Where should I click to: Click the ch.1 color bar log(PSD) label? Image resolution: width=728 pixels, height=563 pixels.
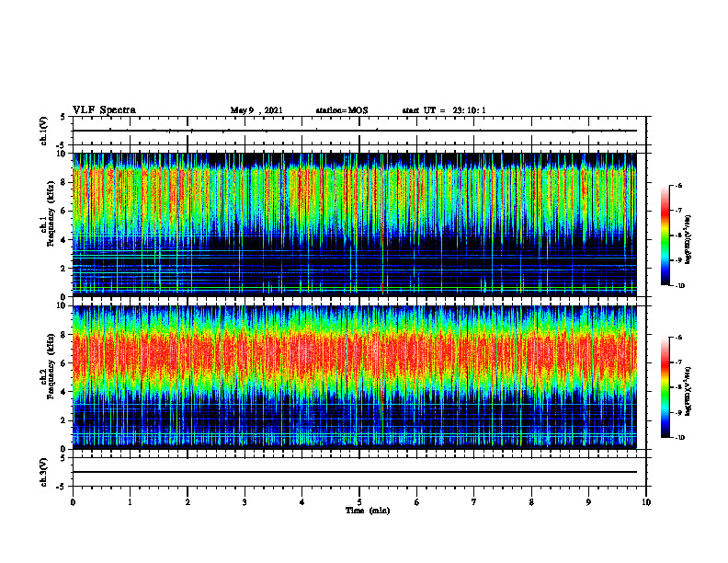tap(688, 240)
